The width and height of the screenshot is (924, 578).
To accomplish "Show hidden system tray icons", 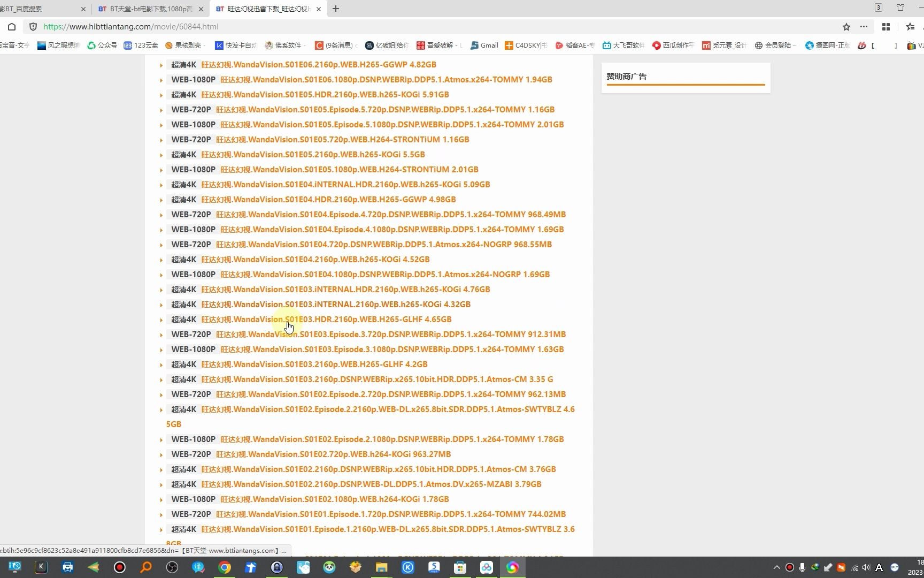I will 776,567.
